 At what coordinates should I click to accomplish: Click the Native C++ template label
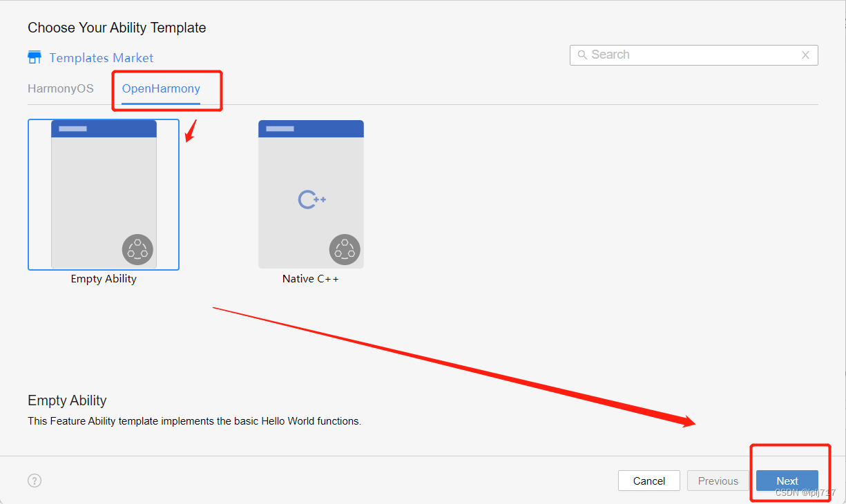[311, 279]
